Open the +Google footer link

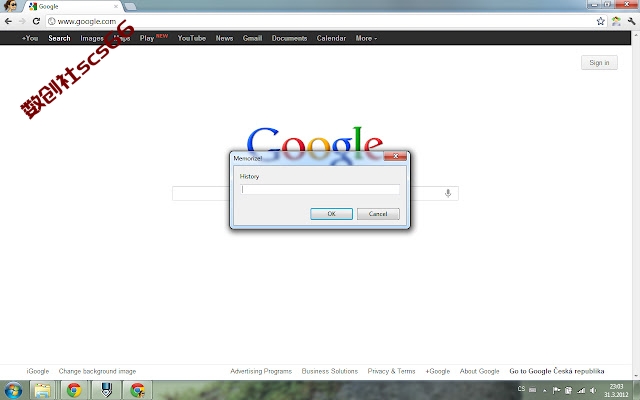tap(438, 371)
